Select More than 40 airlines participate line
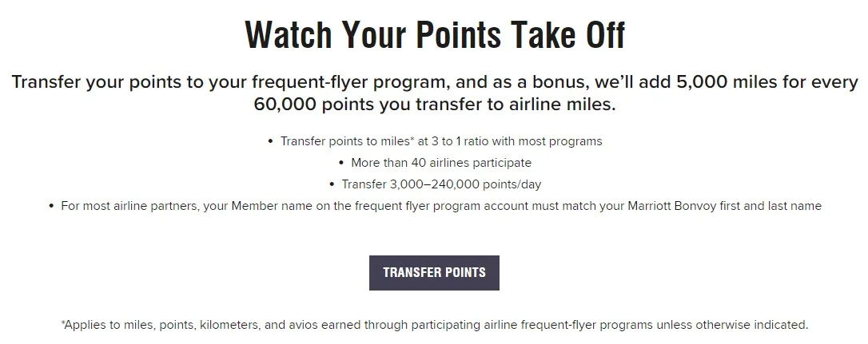This screenshot has height=344, width=868. 441,163
